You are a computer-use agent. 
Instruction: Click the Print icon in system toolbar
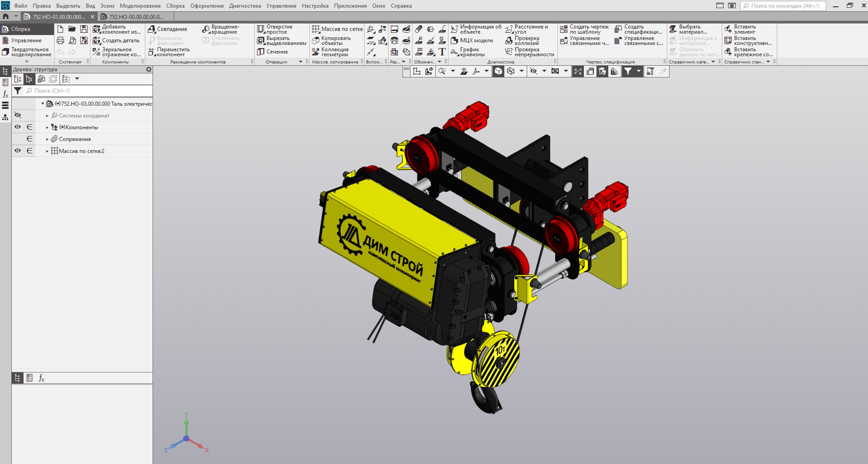click(x=60, y=40)
